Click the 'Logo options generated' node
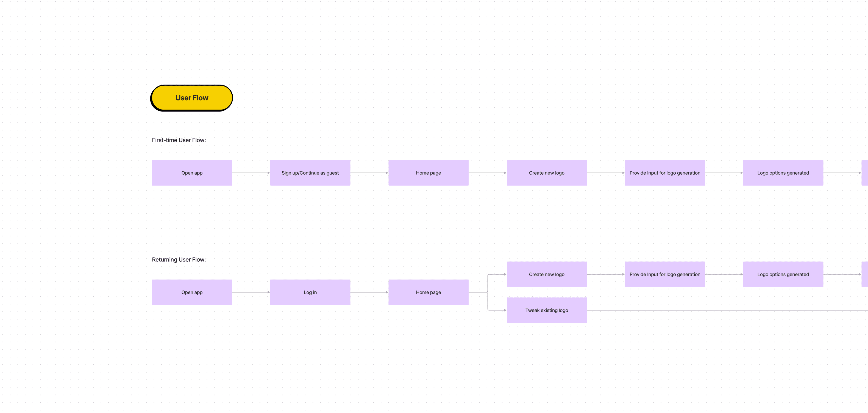This screenshot has width=868, height=413. click(x=783, y=172)
